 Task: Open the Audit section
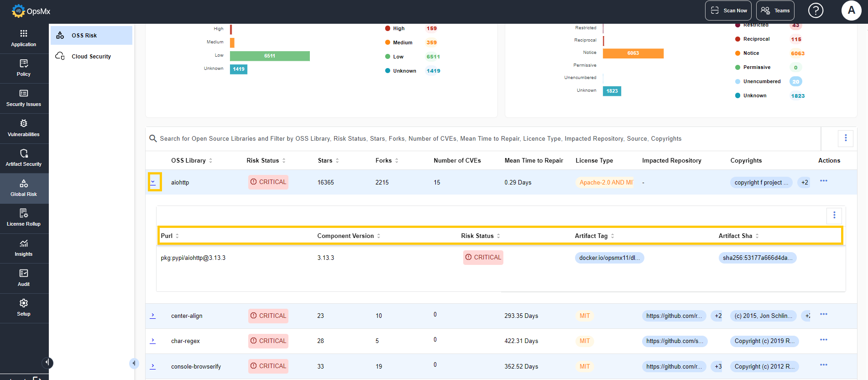24,278
